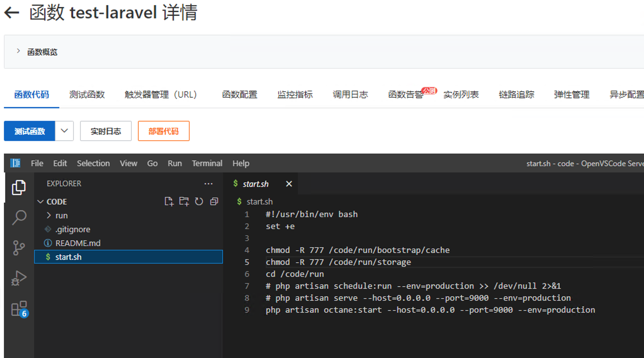
Task: Click the commented 'schedule:run' line
Action: (413, 286)
